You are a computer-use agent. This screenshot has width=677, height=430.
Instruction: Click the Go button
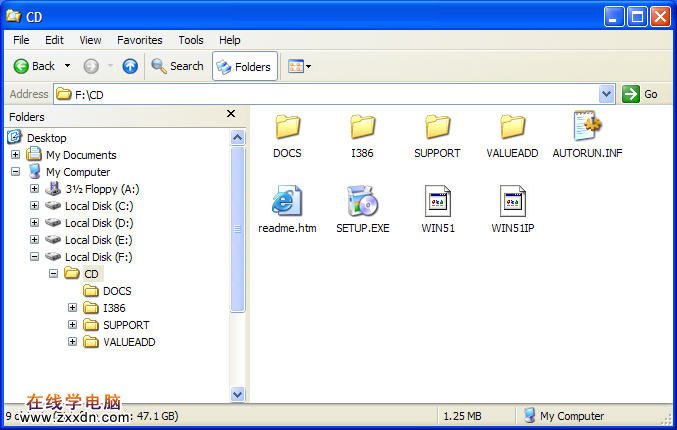(x=640, y=94)
